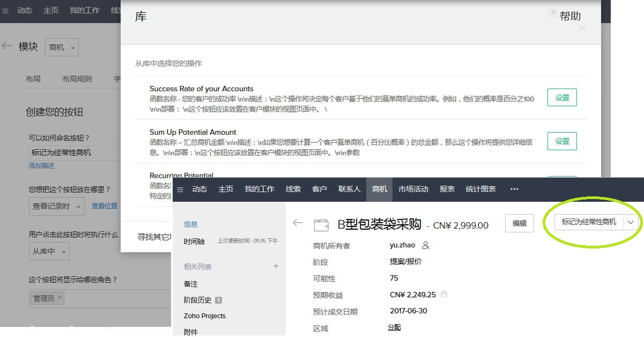
Task: Click the lock icon next to 预期收益 amount
Action: click(443, 295)
